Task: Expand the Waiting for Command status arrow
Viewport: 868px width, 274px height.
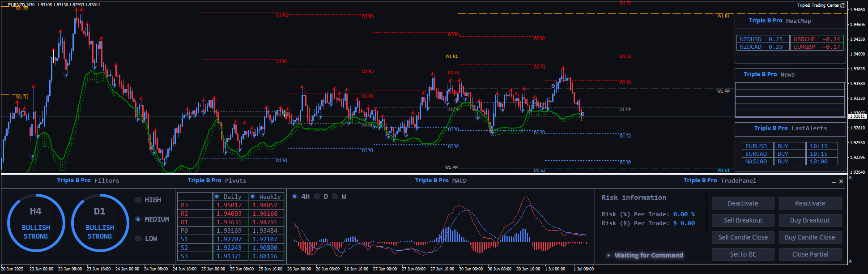Action: [x=608, y=255]
